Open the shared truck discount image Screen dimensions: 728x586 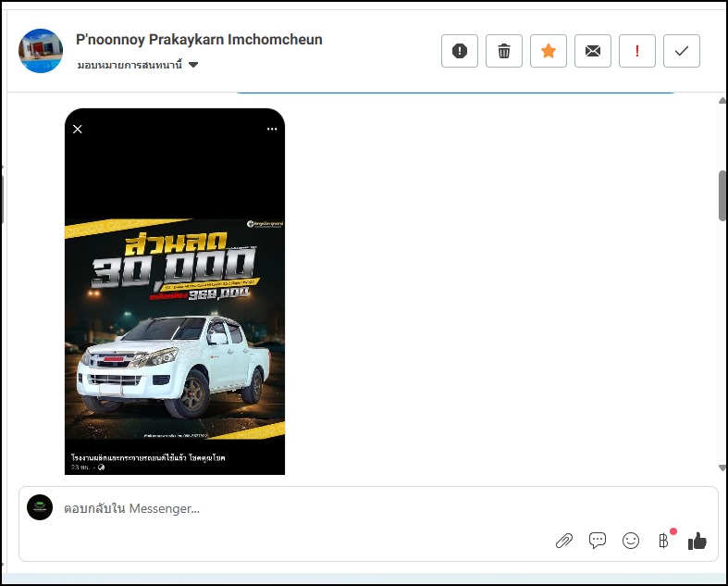pyautogui.click(x=175, y=292)
